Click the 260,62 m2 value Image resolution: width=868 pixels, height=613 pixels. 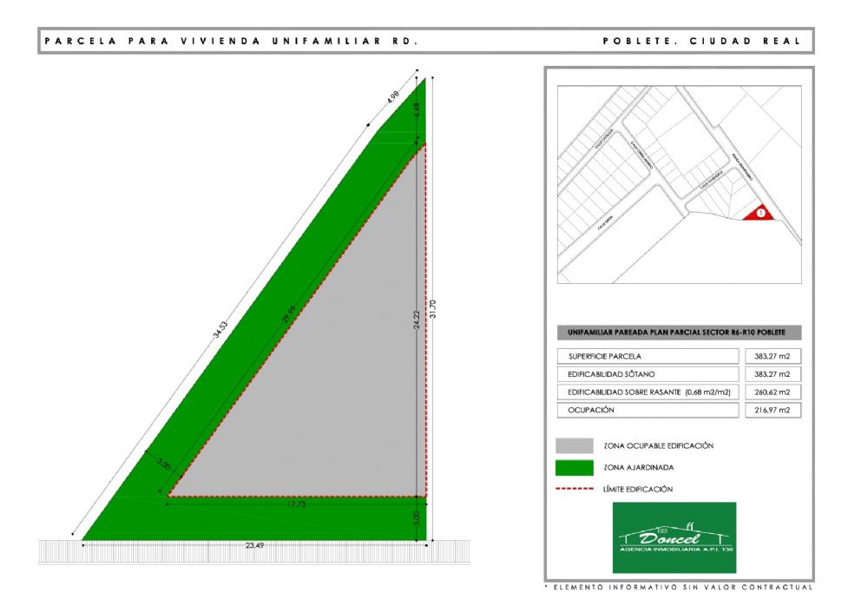[x=773, y=392]
